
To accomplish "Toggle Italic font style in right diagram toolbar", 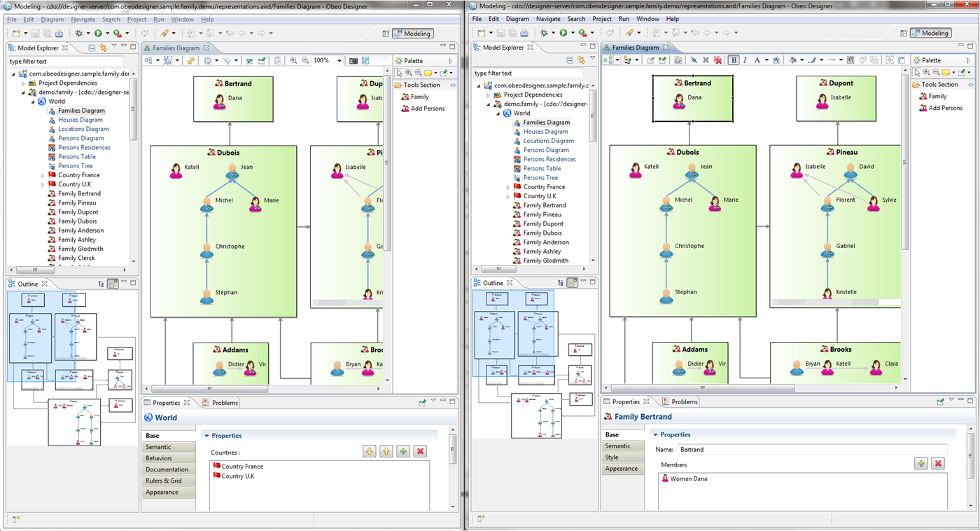I will [745, 60].
